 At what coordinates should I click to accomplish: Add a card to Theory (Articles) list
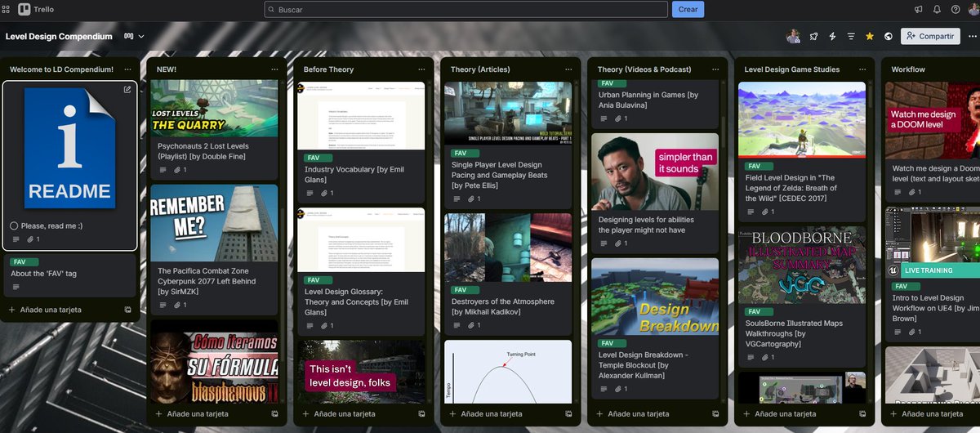click(486, 414)
